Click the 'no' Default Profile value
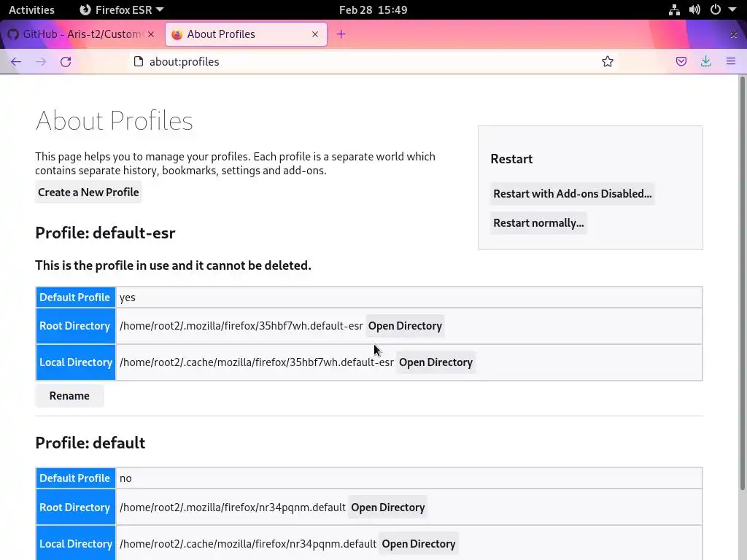The width and height of the screenshot is (747, 560). coord(125,478)
